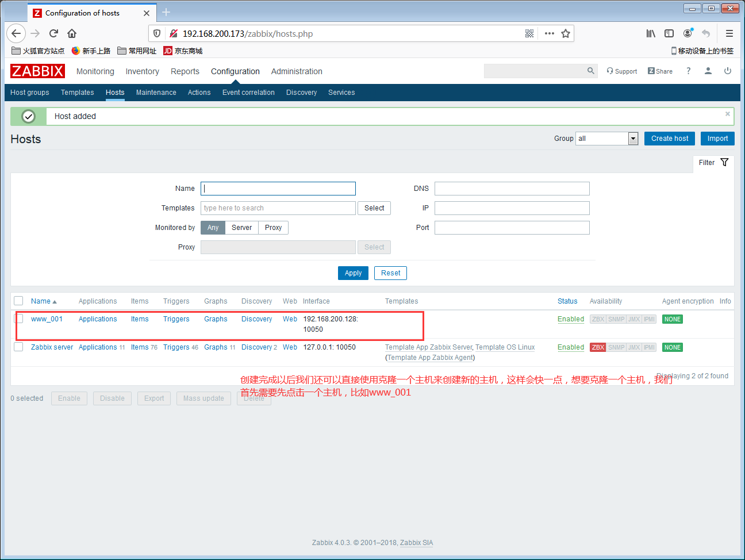This screenshot has height=560, width=745.
Task: Go back with browser back arrow
Action: tap(16, 33)
